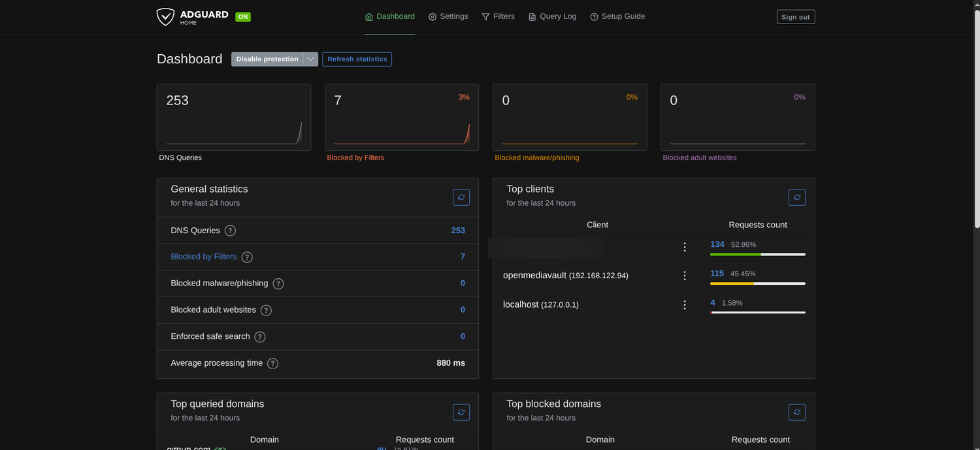The width and height of the screenshot is (980, 450).
Task: Open the Filters menu
Action: [498, 16]
